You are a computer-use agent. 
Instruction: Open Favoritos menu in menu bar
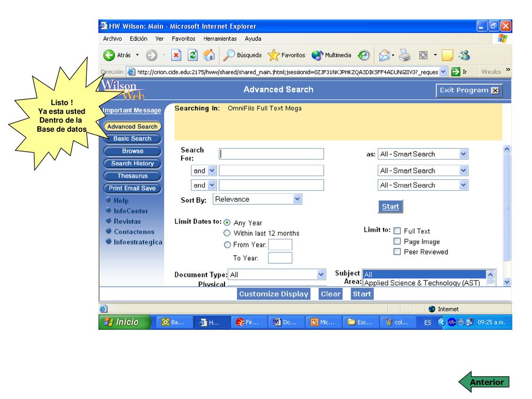183,38
